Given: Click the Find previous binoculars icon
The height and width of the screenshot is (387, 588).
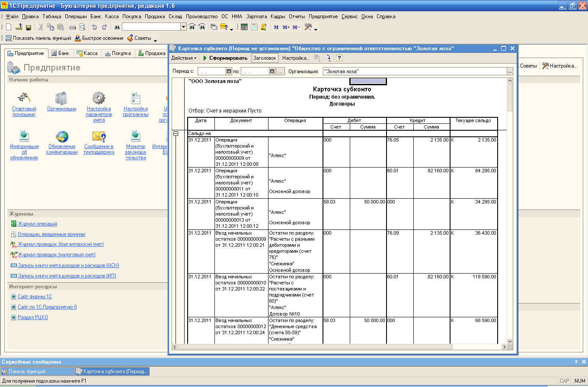Looking at the screenshot, I should pyautogui.click(x=201, y=27).
